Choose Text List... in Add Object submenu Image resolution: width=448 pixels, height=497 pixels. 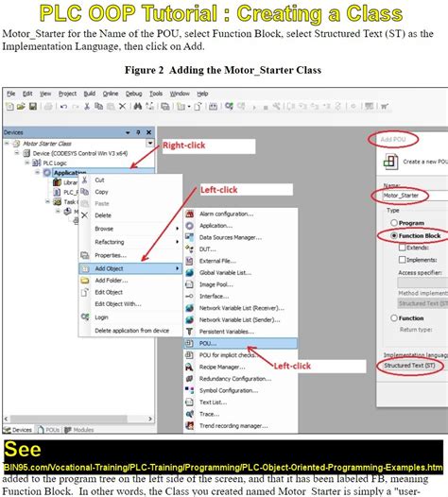(213, 403)
